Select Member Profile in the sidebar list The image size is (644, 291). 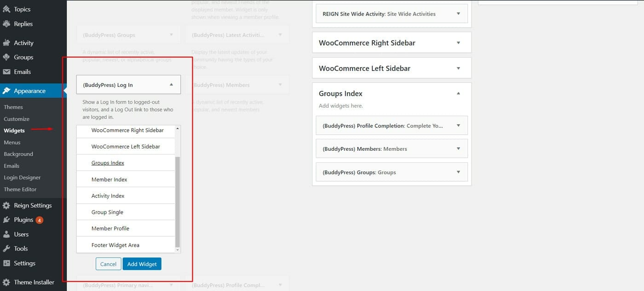point(126,228)
